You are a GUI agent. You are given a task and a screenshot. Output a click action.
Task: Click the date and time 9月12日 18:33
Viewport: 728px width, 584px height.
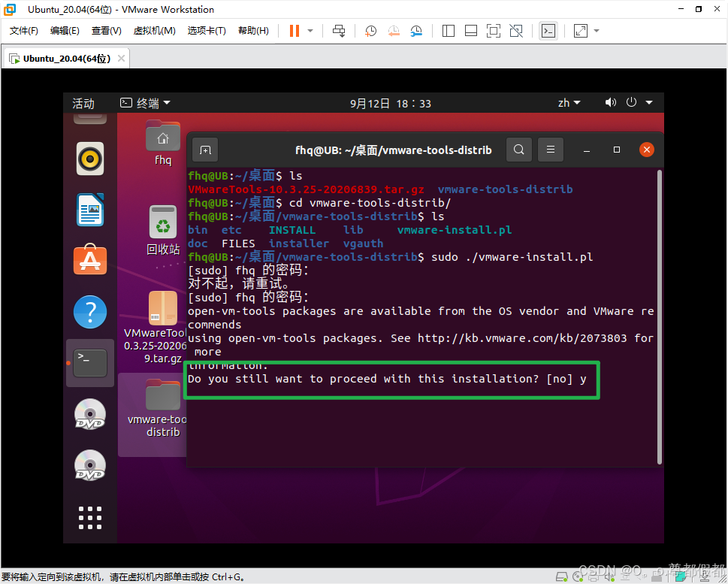(391, 103)
